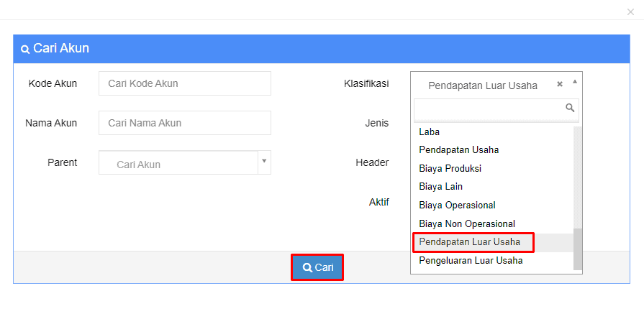The height and width of the screenshot is (314, 644).
Task: Choose Pendapatan Usaha option
Action: click(x=459, y=150)
